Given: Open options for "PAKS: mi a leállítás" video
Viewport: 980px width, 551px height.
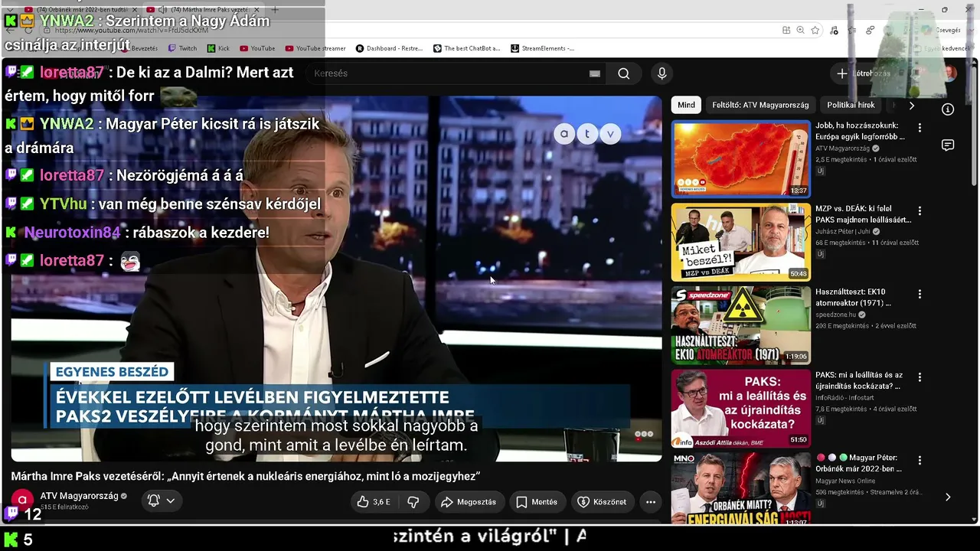Looking at the screenshot, I should [x=920, y=378].
